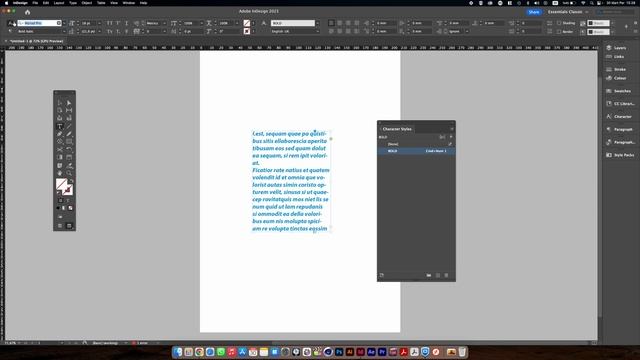Open the Type menu

73,3
